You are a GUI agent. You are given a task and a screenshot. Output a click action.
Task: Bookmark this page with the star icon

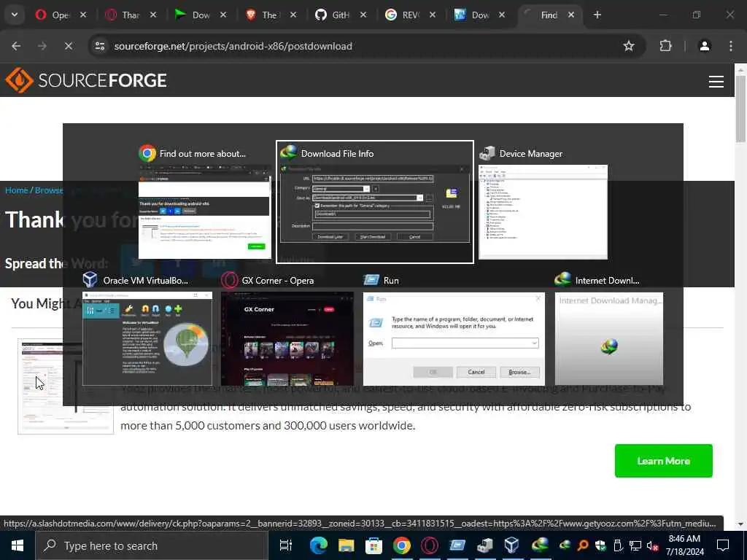tap(629, 46)
